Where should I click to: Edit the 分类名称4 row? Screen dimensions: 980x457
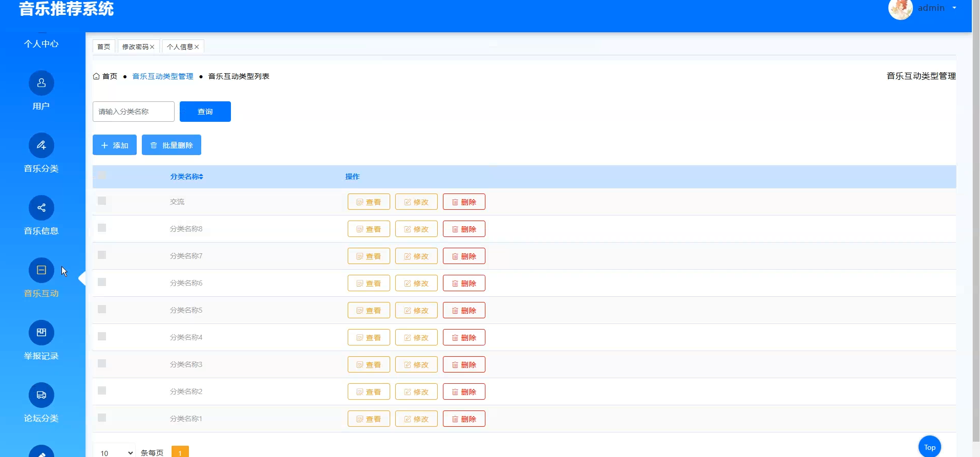pos(416,337)
